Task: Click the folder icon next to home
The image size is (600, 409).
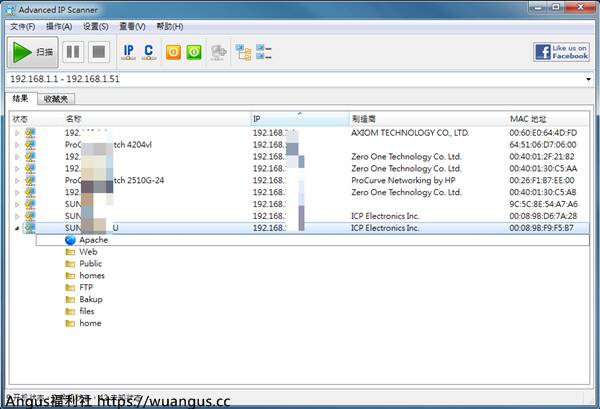Action: [x=70, y=323]
